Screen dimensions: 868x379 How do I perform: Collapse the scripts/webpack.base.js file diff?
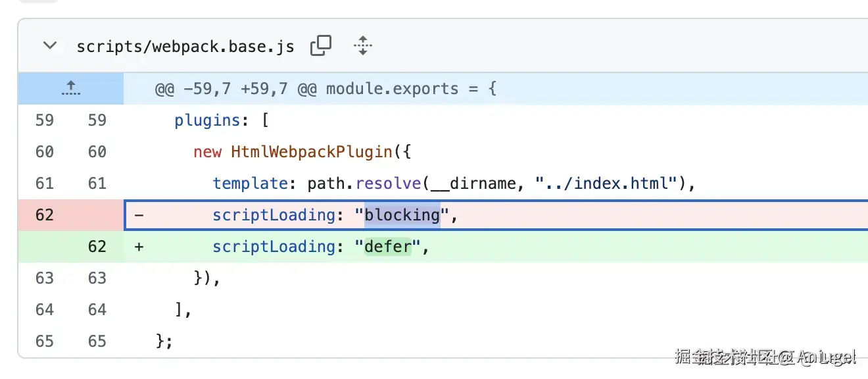point(49,46)
